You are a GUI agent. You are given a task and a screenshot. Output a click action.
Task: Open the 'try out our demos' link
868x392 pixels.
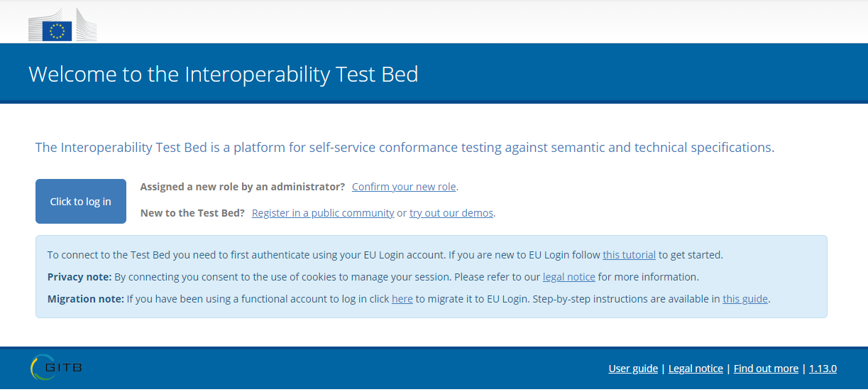451,213
